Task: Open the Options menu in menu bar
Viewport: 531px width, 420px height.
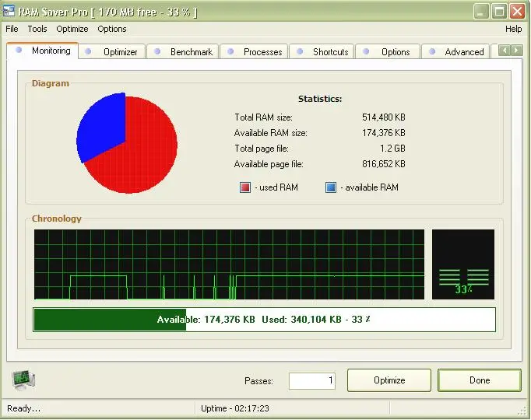Action: 112,29
